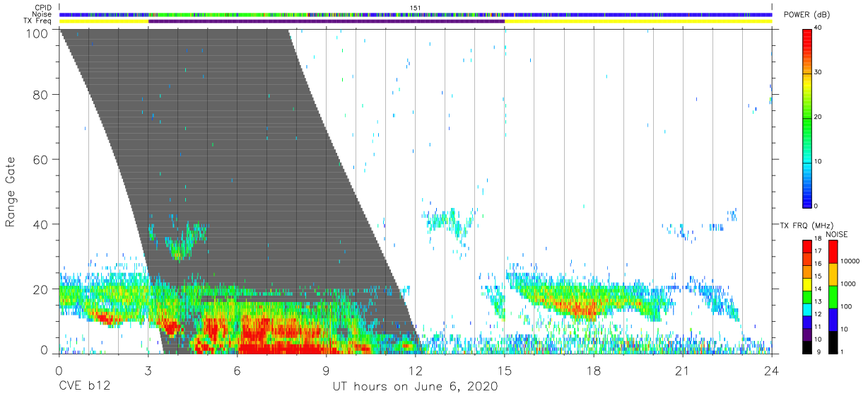Pick the yellow 14–15 MHz swatch in TX FRQ legend
The width and height of the screenshot is (868, 401).
[x=807, y=283]
